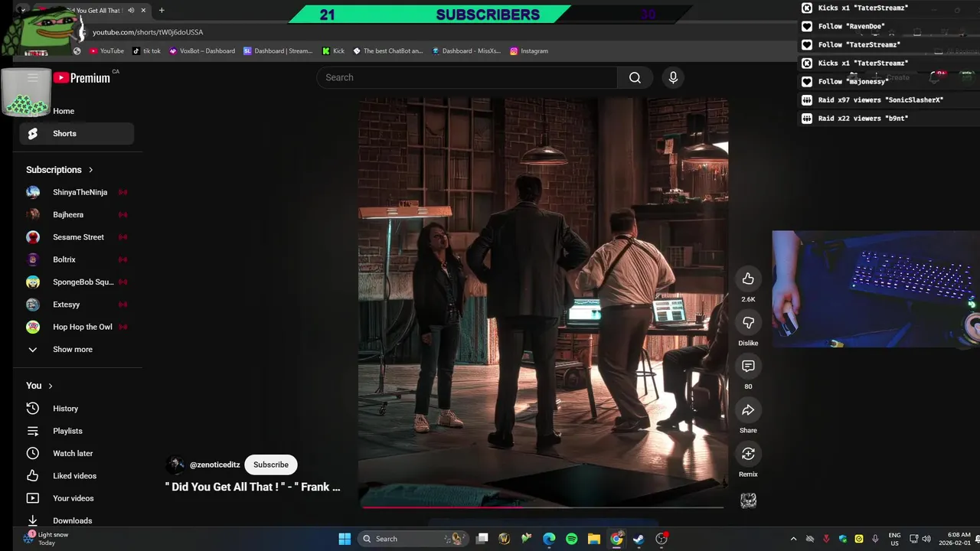Click the Windows taskbar Search box

[x=413, y=539]
